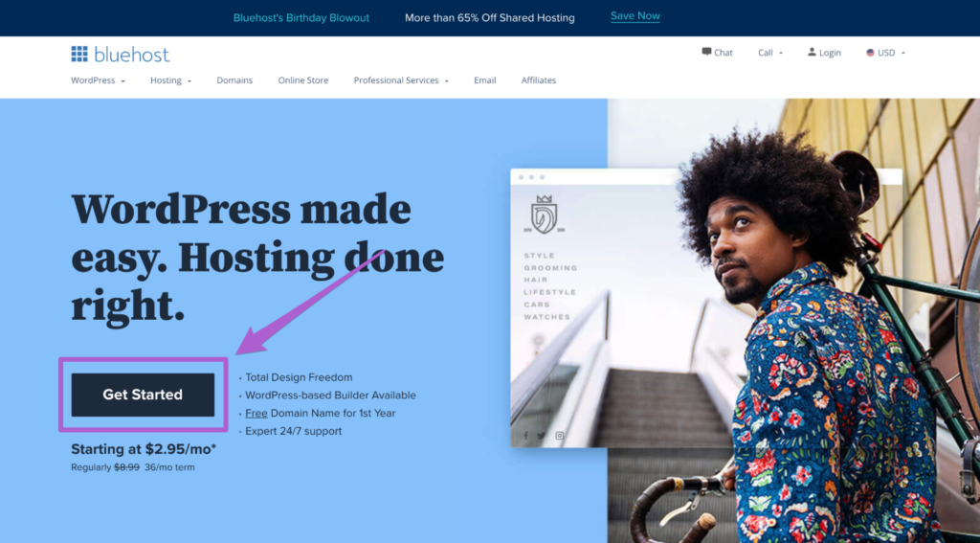Click "WordPress-based Builder Available" bullet
The image size is (980, 543).
coord(330,396)
